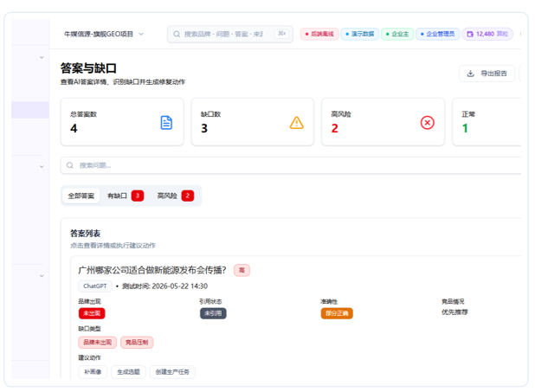Click the 创建生产任务 suggested action
535x392 pixels.
point(172,372)
